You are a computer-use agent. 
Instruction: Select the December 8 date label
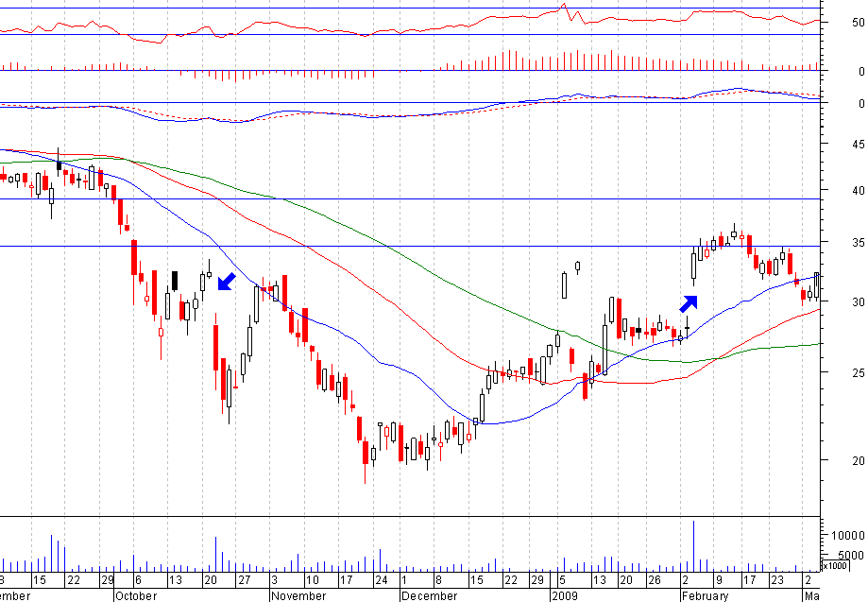438,580
